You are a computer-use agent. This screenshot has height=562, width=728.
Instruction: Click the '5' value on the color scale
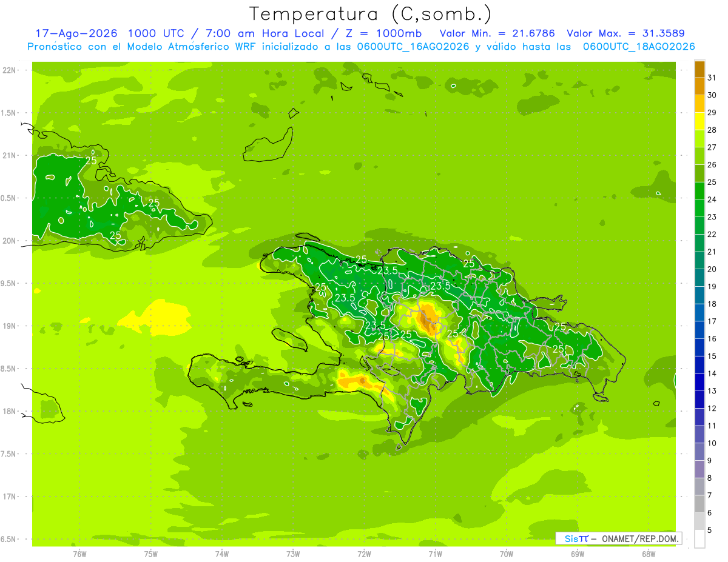click(710, 530)
